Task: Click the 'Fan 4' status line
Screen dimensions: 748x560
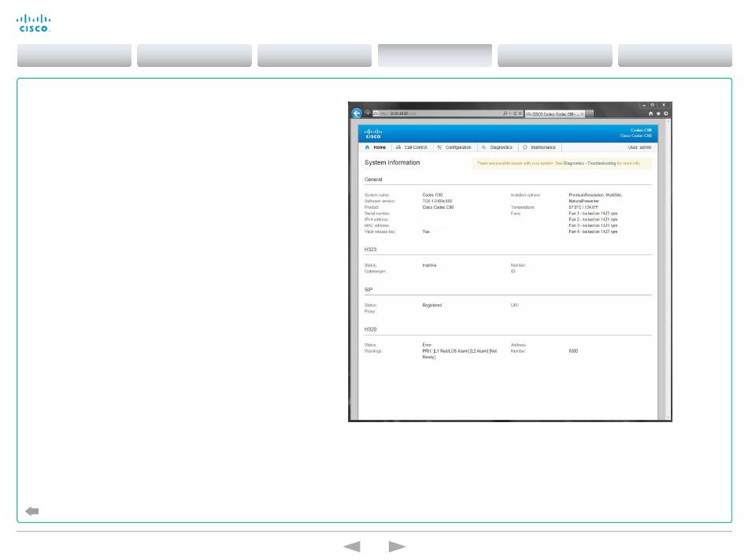Action: click(x=593, y=232)
